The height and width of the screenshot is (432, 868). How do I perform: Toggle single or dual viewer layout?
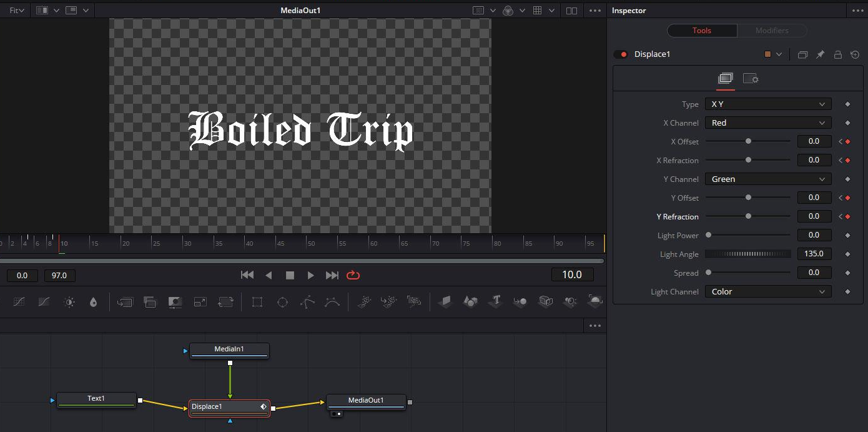[x=571, y=11]
